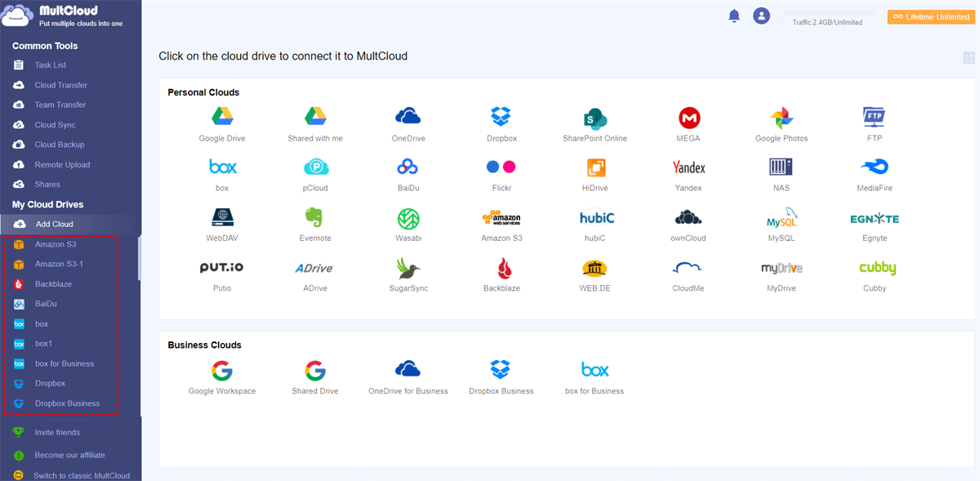Choose Amazon S3 in Personal Clouds grid

pyautogui.click(x=501, y=225)
